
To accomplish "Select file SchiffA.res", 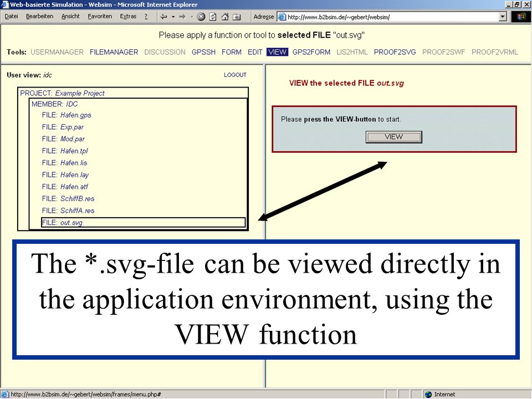I will pyautogui.click(x=68, y=211).
